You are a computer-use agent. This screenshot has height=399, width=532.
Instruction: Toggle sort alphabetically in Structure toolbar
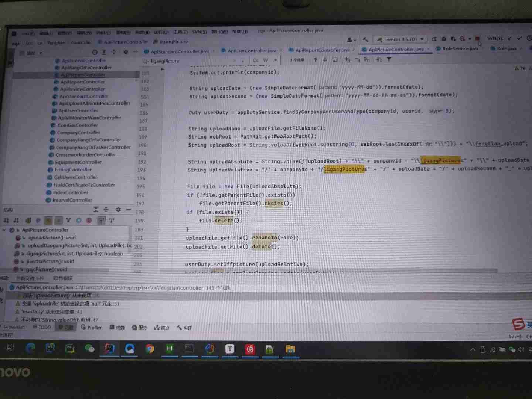[x=16, y=221]
